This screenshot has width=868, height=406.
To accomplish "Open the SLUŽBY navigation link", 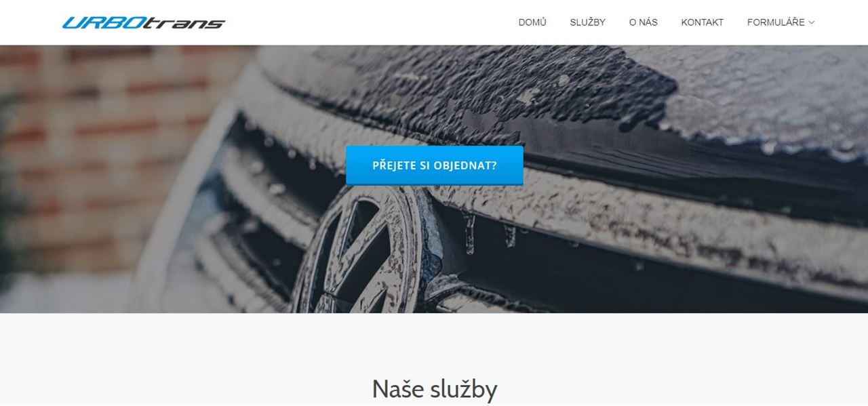I will pos(588,22).
